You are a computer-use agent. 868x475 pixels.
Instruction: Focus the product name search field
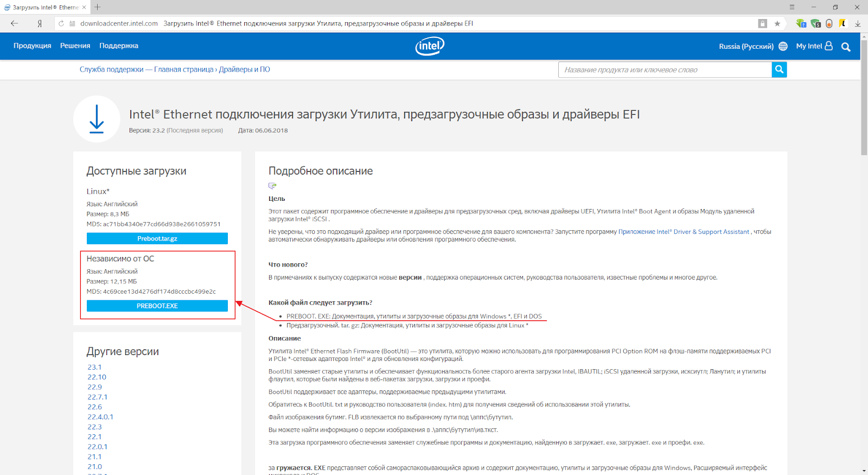coord(665,69)
